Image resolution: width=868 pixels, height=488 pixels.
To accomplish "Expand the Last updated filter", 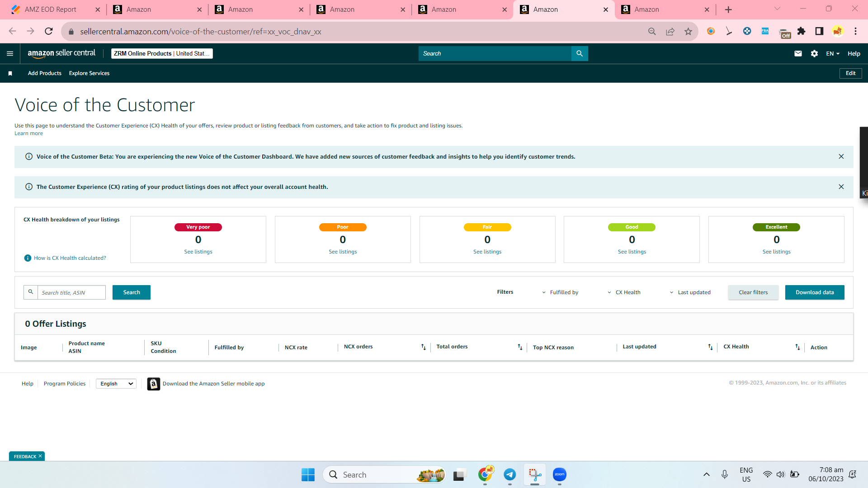I will [x=690, y=292].
